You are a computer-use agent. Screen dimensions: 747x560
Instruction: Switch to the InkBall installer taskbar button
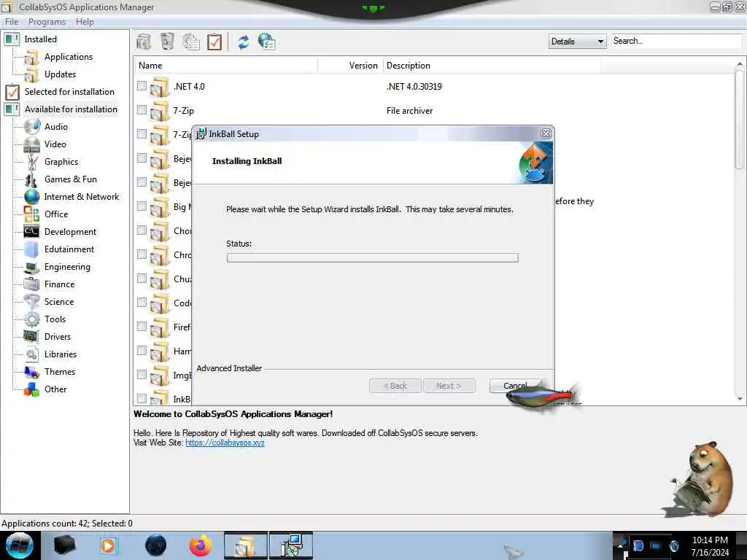pyautogui.click(x=291, y=545)
